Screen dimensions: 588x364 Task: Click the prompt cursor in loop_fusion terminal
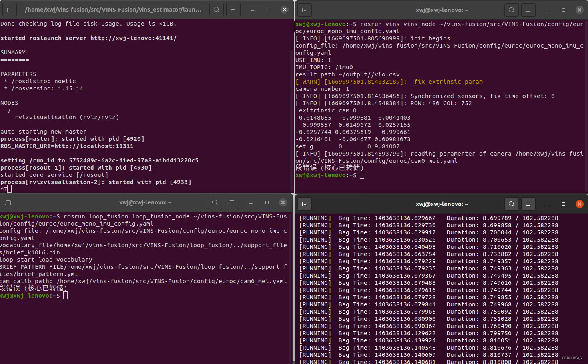coord(65,296)
